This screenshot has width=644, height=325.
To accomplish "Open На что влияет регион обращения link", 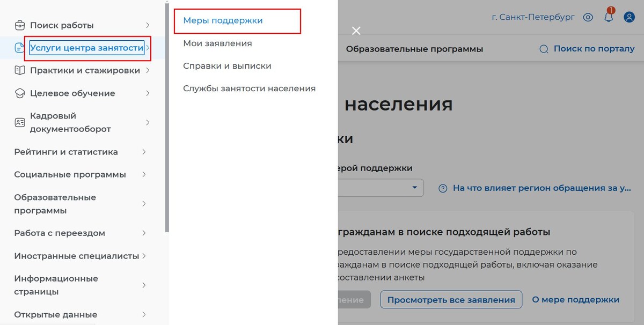I will point(542,188).
